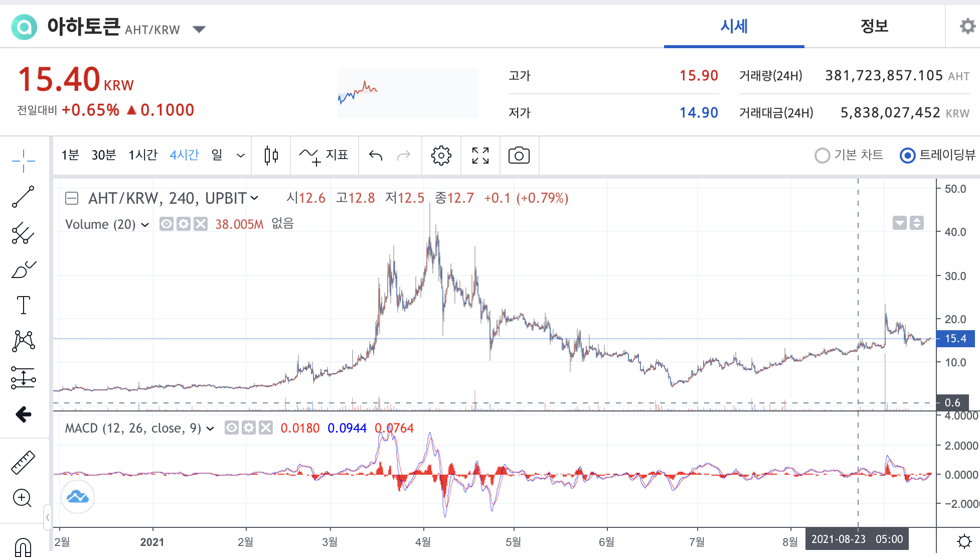Remove the MACD indicator with X

pyautogui.click(x=266, y=428)
